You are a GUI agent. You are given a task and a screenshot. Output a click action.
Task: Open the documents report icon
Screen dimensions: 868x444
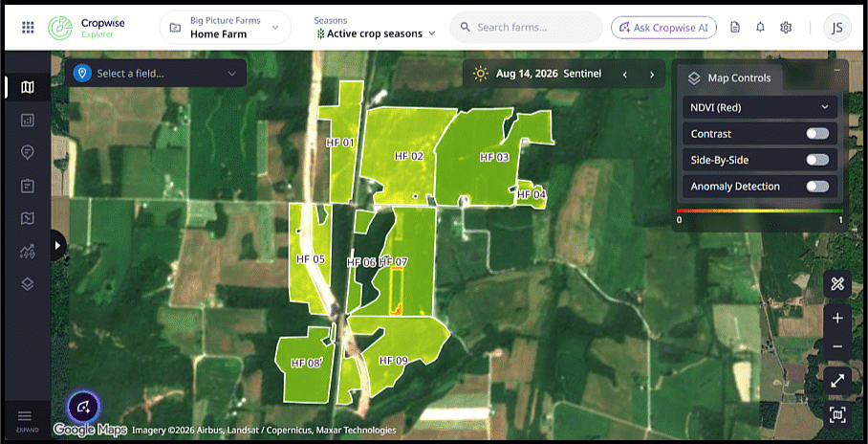(x=735, y=27)
